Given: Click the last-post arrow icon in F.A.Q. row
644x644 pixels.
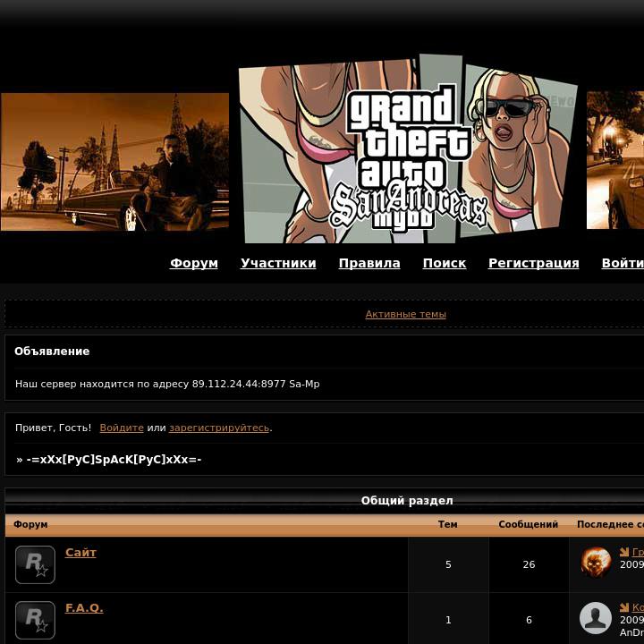Looking at the screenshot, I should (x=624, y=607).
